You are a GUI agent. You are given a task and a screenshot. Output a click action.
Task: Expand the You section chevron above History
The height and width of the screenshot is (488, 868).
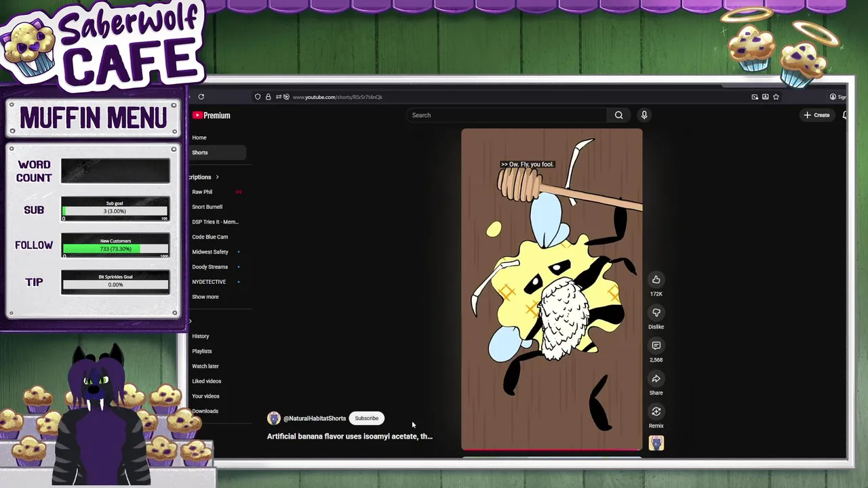point(191,321)
